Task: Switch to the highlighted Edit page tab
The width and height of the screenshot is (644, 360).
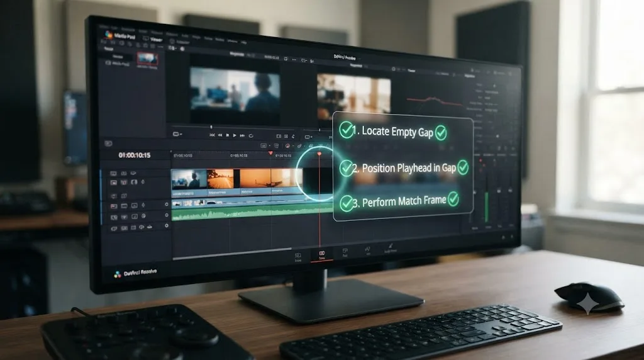Action: click(x=321, y=255)
